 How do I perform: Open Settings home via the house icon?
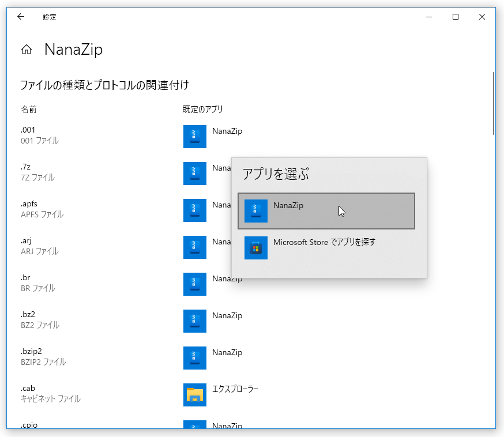(27, 50)
